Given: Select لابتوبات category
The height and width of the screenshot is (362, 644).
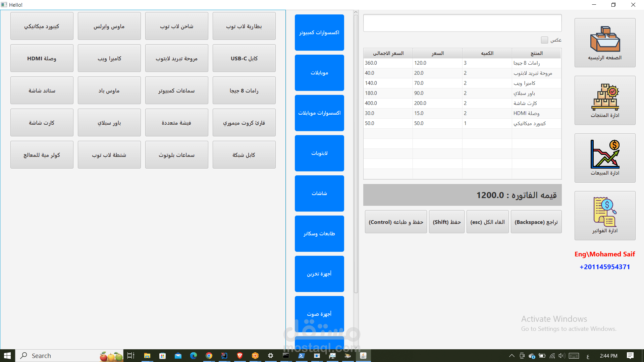Looking at the screenshot, I should coord(319,153).
